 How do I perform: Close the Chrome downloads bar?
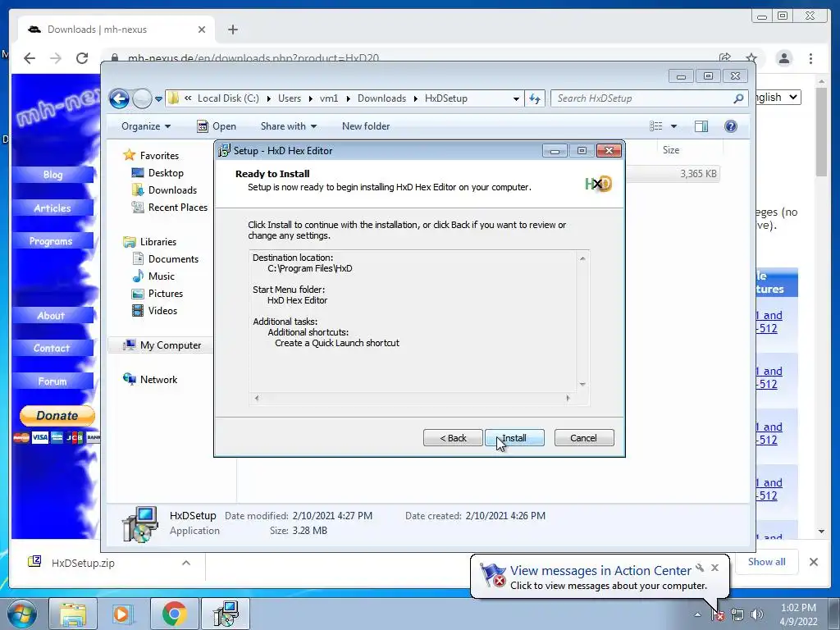(x=813, y=562)
